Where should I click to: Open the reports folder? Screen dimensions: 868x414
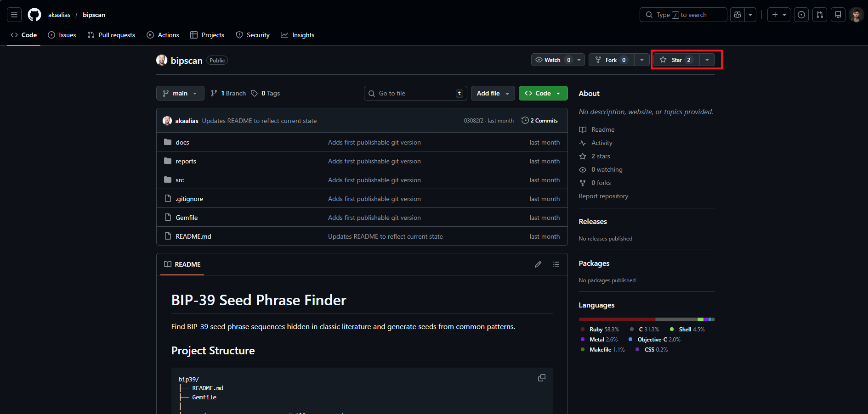pos(186,161)
